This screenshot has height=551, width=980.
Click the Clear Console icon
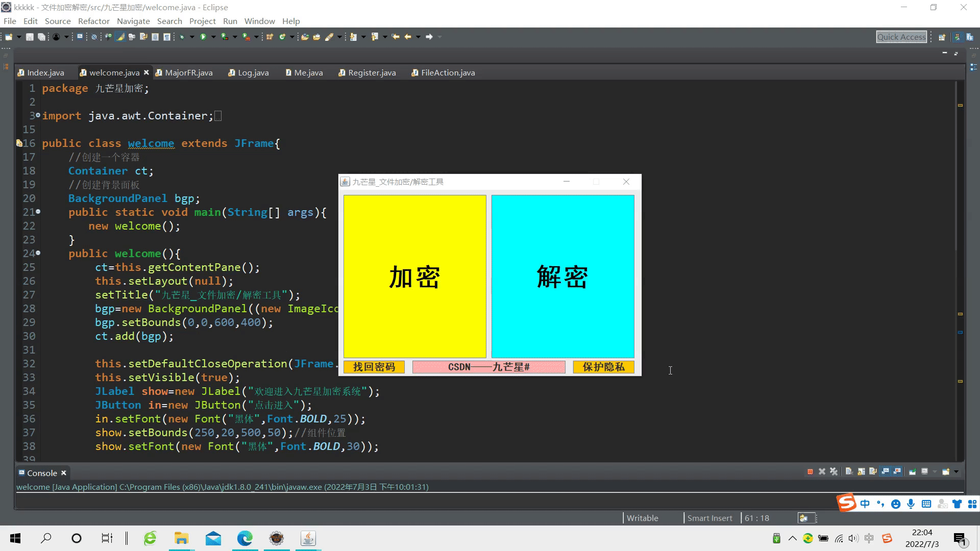[x=849, y=471]
